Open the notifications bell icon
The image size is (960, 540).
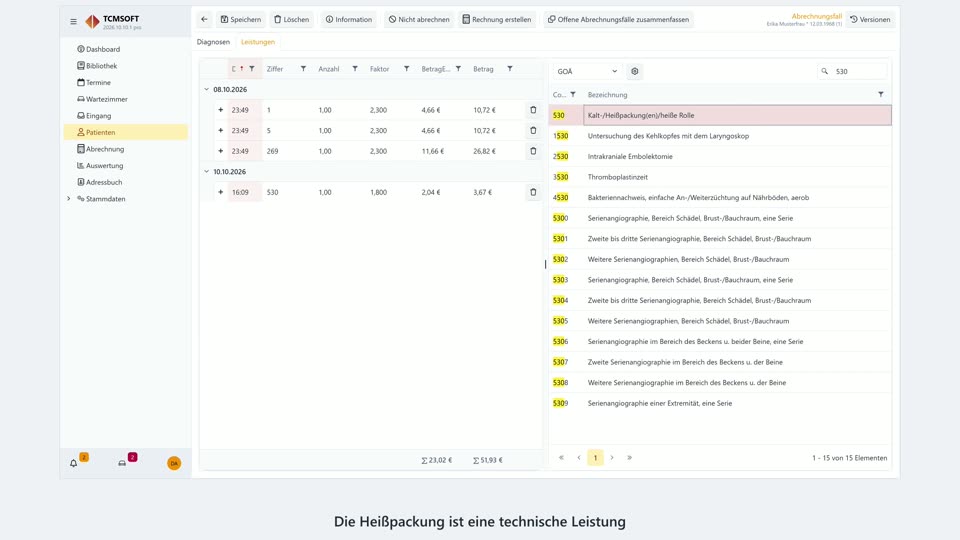click(x=73, y=463)
